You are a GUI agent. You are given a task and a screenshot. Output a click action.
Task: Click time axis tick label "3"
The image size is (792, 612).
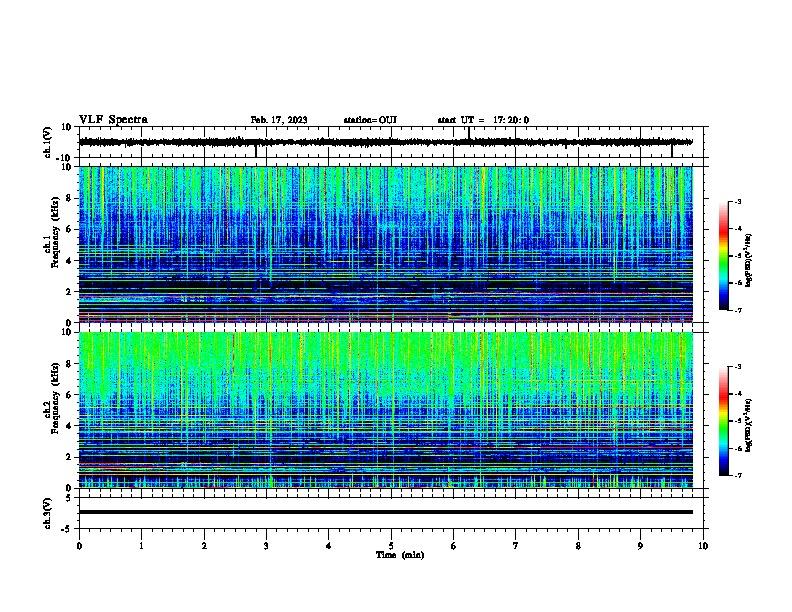[266, 546]
